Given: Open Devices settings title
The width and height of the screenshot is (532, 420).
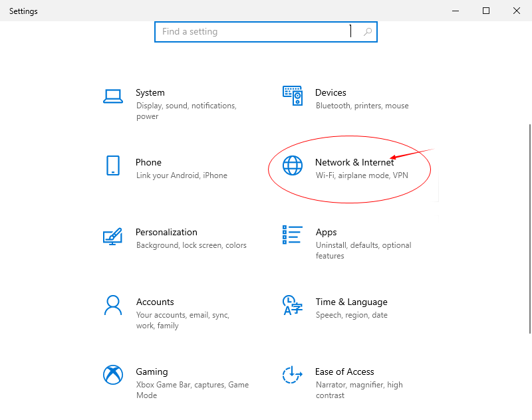Looking at the screenshot, I should tap(331, 92).
